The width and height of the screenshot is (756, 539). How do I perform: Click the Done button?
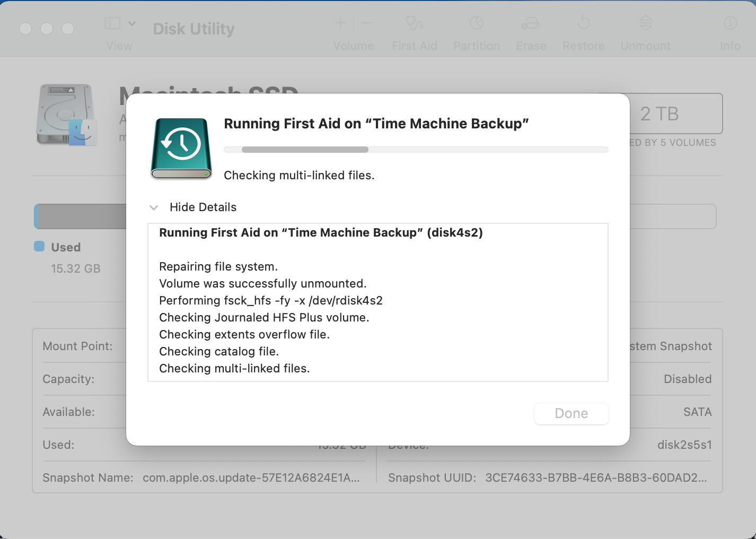[x=571, y=414]
